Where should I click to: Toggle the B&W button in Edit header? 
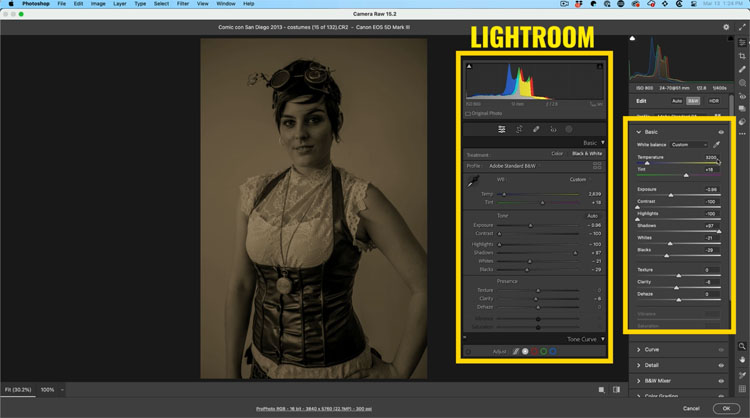tap(693, 101)
